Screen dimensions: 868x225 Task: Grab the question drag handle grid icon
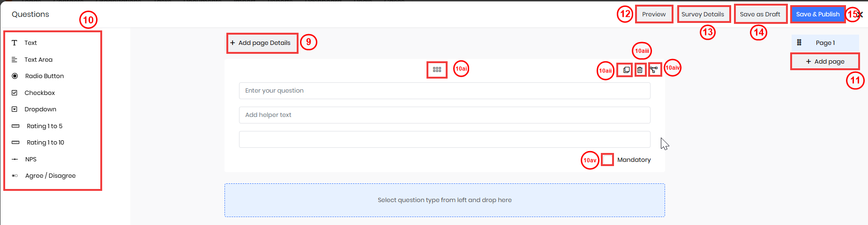tap(437, 70)
